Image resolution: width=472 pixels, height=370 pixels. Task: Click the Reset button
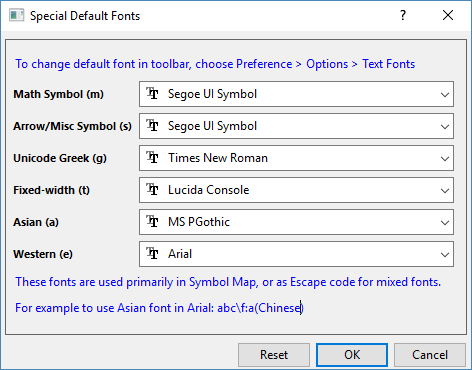coord(274,355)
